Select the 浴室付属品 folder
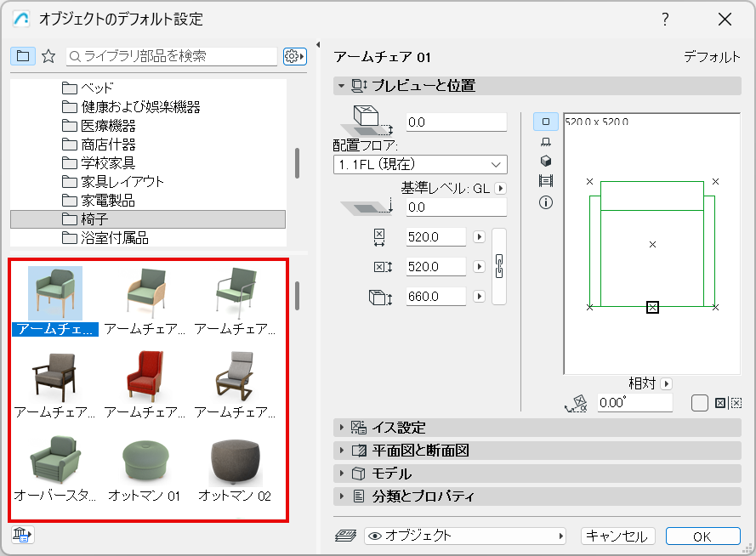Screen dimensions: 756x556 (105, 238)
